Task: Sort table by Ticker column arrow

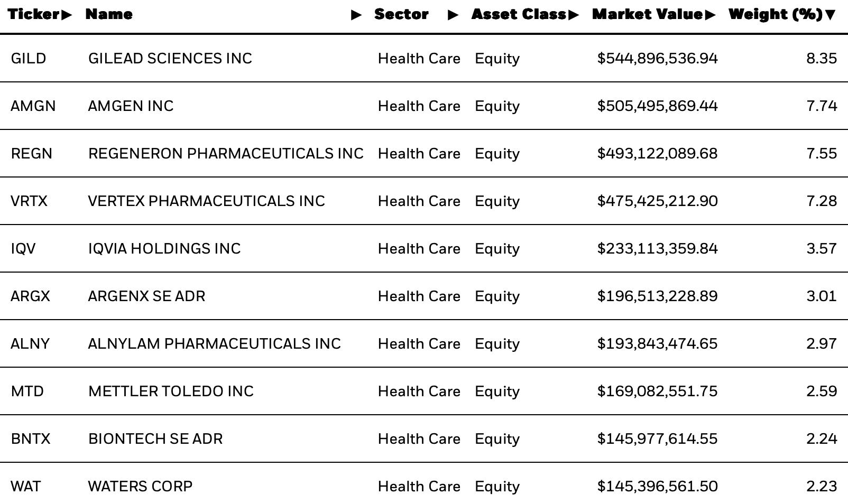Action: tap(67, 15)
